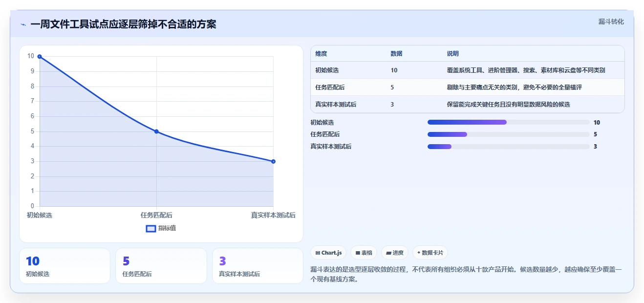
Task: Click the progress value 5
Action: click(595, 134)
